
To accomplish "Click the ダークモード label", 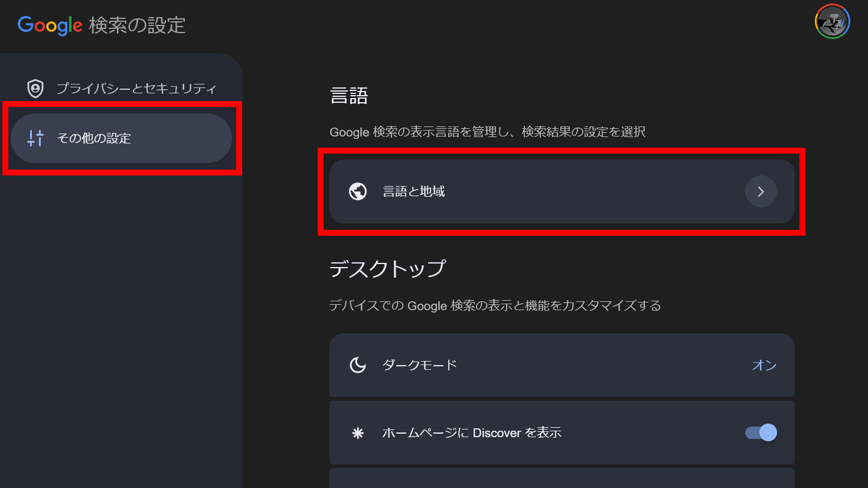I will (420, 365).
